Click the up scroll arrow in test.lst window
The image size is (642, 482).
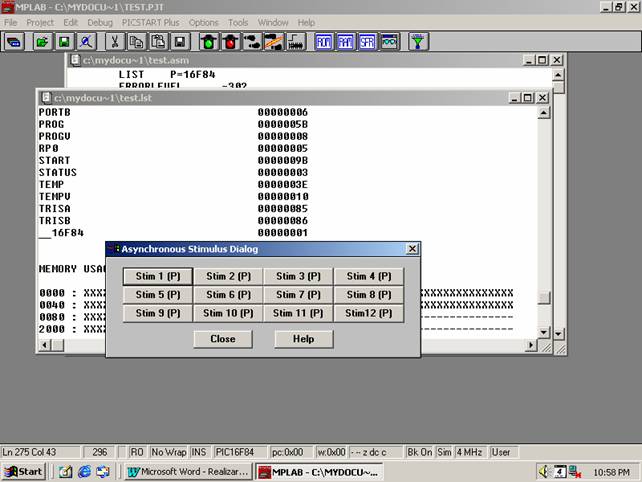(x=543, y=113)
